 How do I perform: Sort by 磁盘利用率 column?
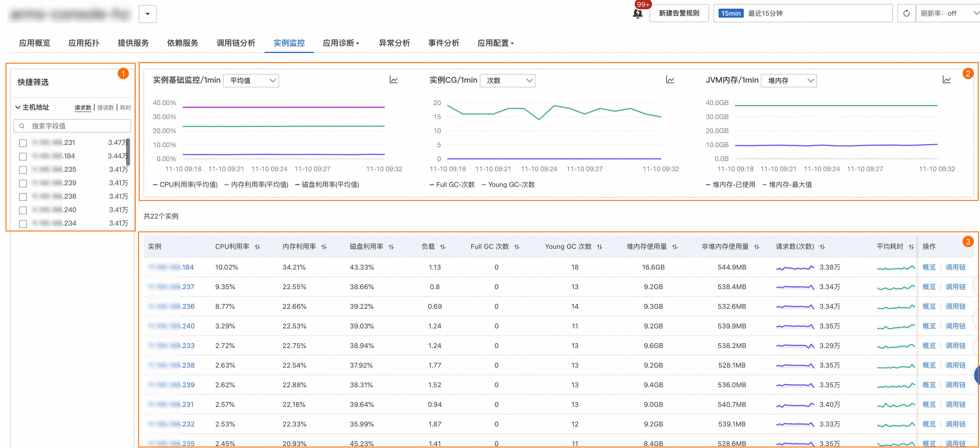coord(391,247)
